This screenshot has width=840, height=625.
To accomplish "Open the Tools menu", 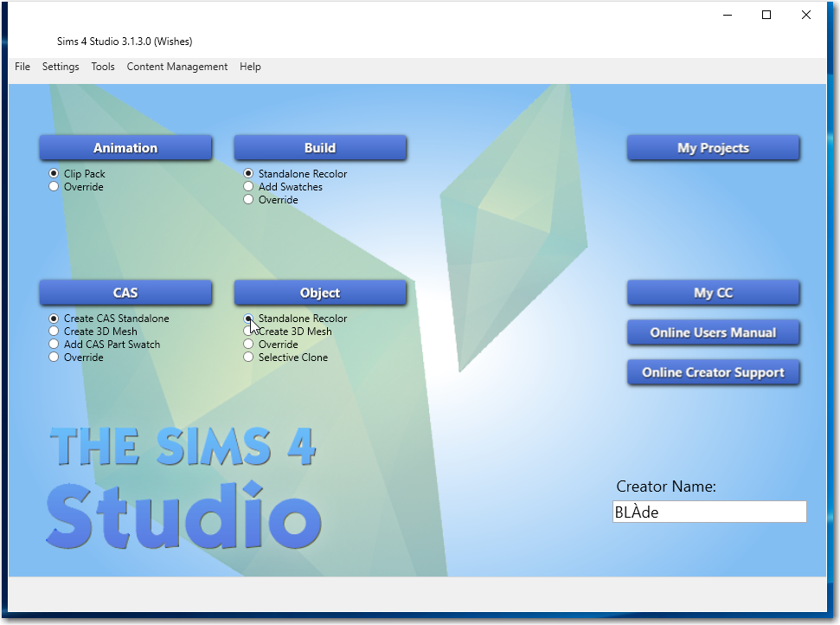I will coord(103,67).
